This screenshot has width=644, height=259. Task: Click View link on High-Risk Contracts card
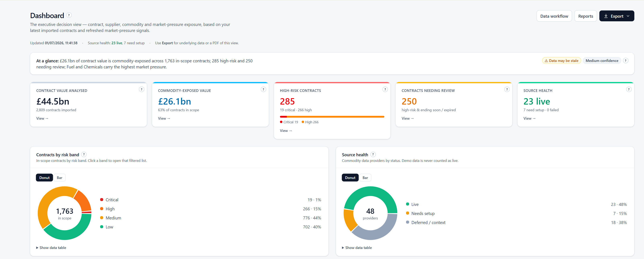click(286, 131)
